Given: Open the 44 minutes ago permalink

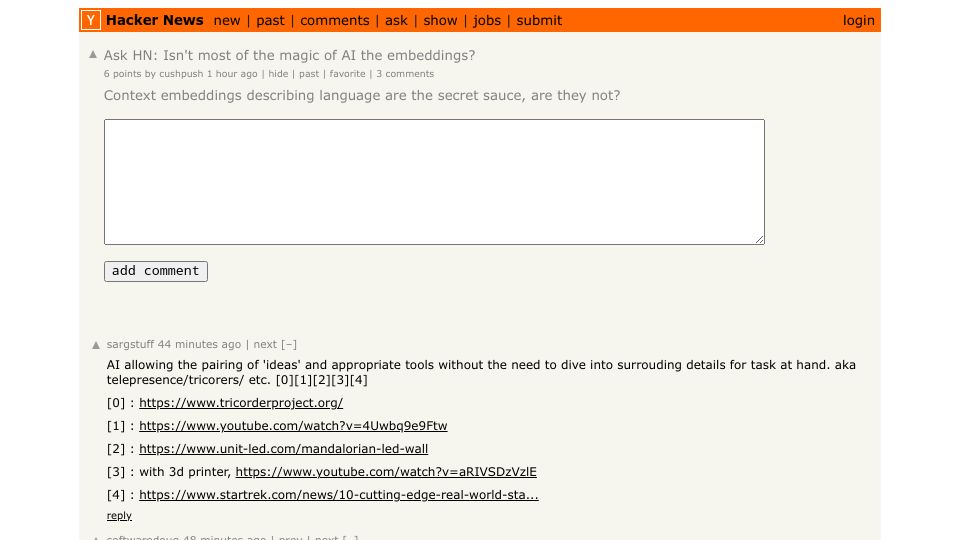Looking at the screenshot, I should 200,345.
